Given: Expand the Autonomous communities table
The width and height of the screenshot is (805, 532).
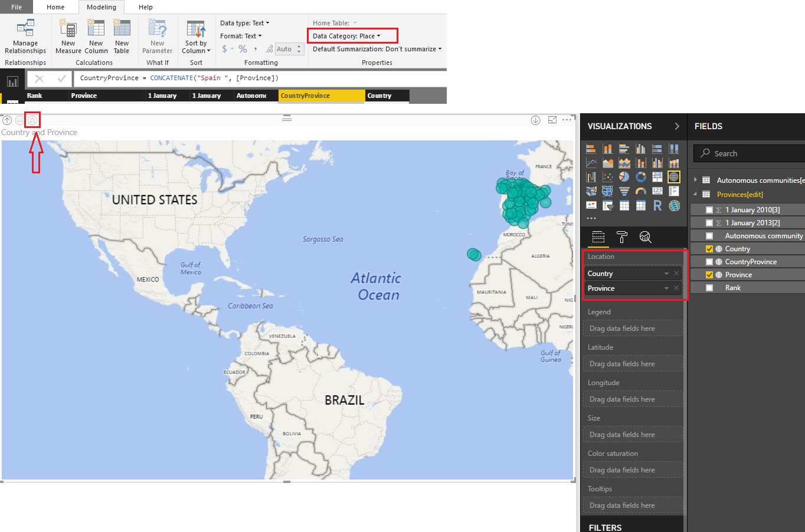Looking at the screenshot, I should [x=696, y=180].
